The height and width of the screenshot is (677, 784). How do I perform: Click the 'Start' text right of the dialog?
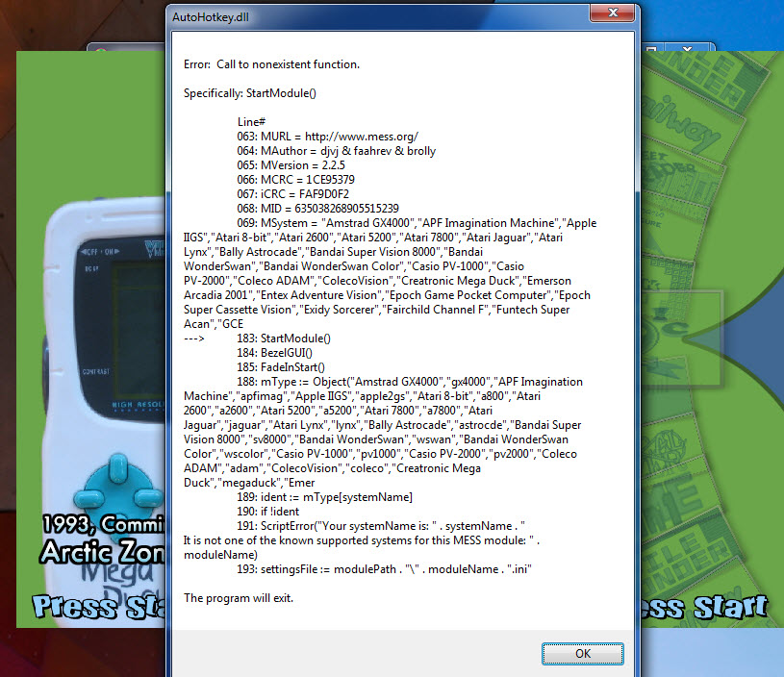point(730,607)
